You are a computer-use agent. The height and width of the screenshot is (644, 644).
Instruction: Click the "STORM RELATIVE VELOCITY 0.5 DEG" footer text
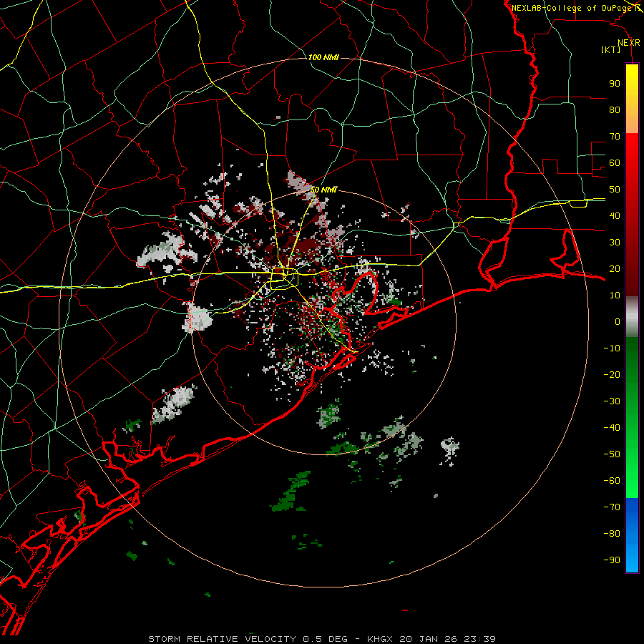248,639
